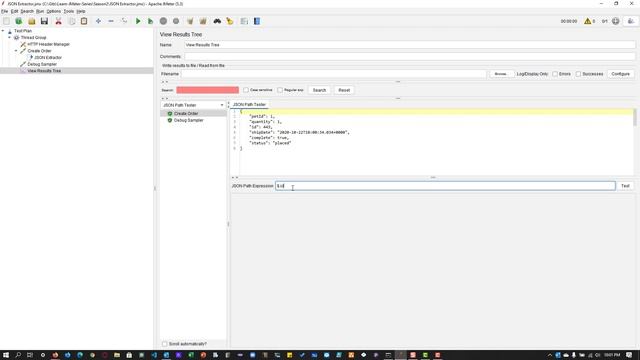The height and width of the screenshot is (360, 640).
Task: Select Create Order sampler result
Action: (186, 113)
